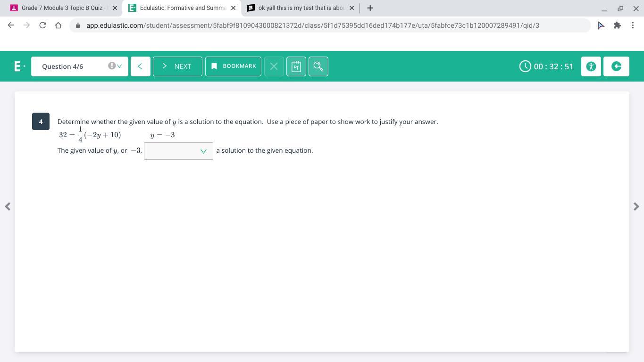This screenshot has width=644, height=362.
Task: Restore the browser window size
Action: [x=620, y=8]
